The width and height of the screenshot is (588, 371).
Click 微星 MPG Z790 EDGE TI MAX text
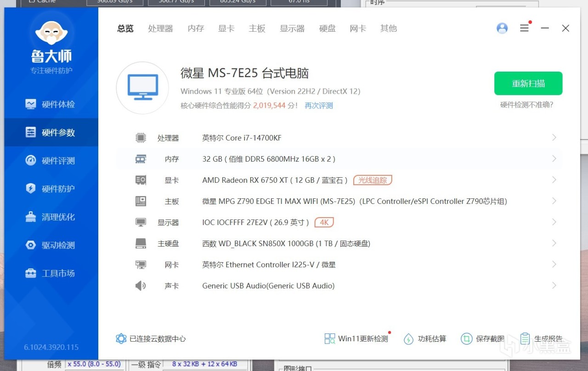(355, 201)
